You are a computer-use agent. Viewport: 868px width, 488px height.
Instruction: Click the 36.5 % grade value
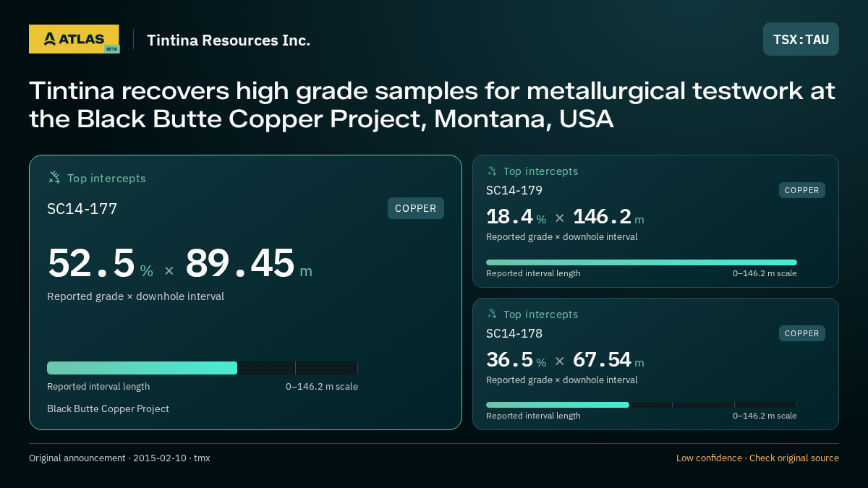click(x=516, y=360)
